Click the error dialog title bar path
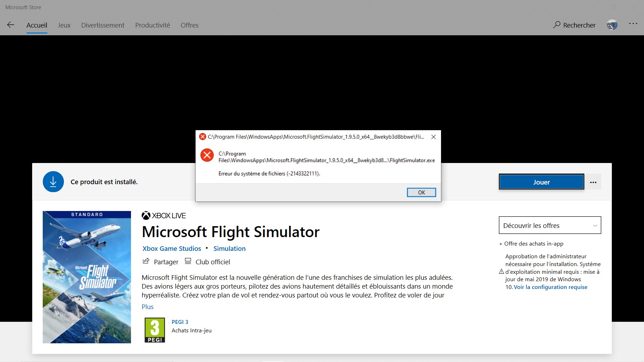644x362 pixels. 316,137
